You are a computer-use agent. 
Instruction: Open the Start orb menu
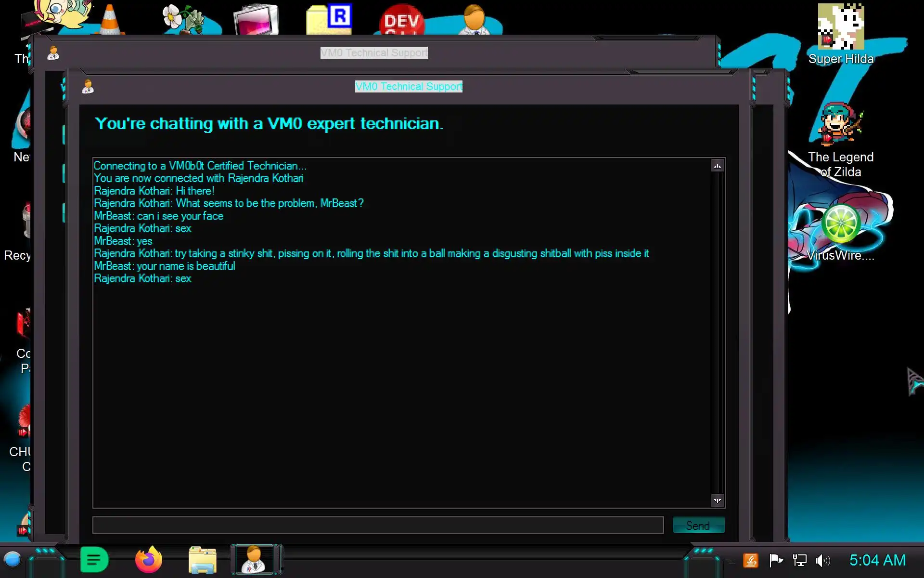[12, 560]
